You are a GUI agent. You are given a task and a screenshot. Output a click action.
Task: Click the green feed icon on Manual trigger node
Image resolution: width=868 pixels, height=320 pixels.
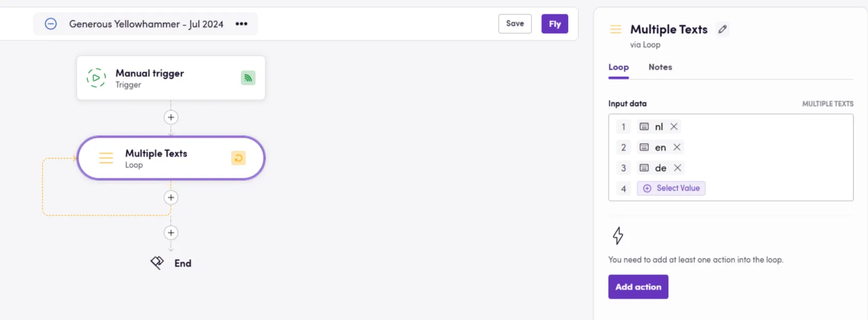(248, 78)
